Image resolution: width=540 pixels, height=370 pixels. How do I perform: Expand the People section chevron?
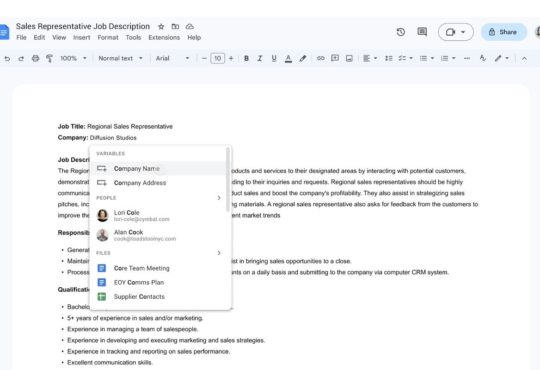[219, 198]
